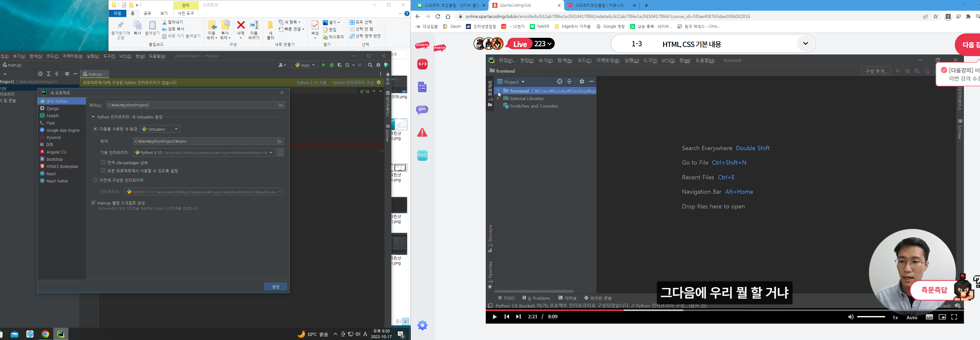Open 사진 도구 tab in Explorer ribbon
This screenshot has height=340, width=980.
tap(186, 13)
